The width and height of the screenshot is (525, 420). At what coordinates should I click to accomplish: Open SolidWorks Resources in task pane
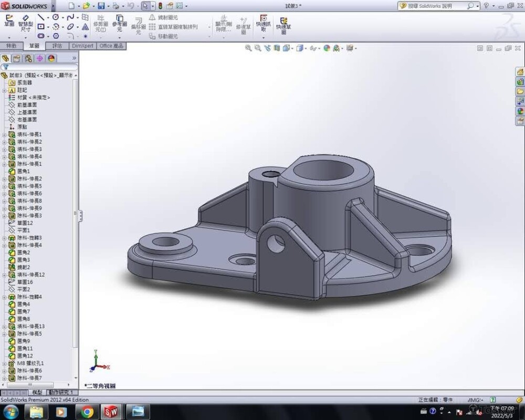tap(520, 72)
